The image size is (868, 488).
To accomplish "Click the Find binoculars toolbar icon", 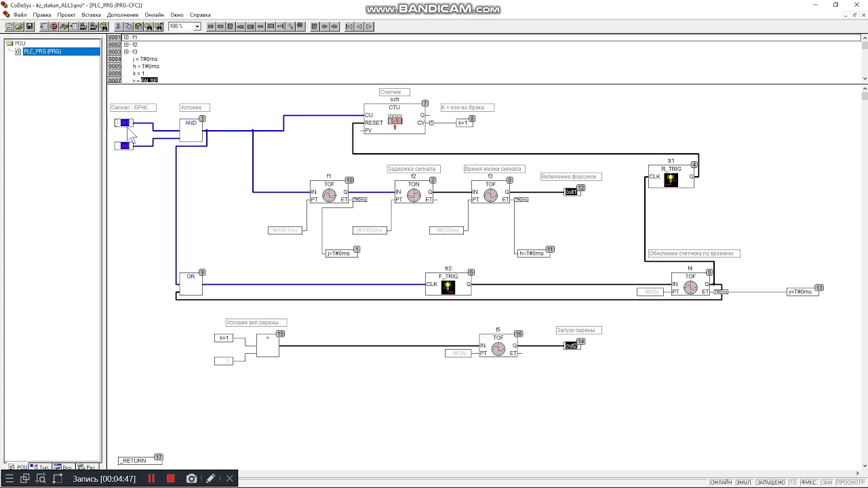I will point(148,26).
